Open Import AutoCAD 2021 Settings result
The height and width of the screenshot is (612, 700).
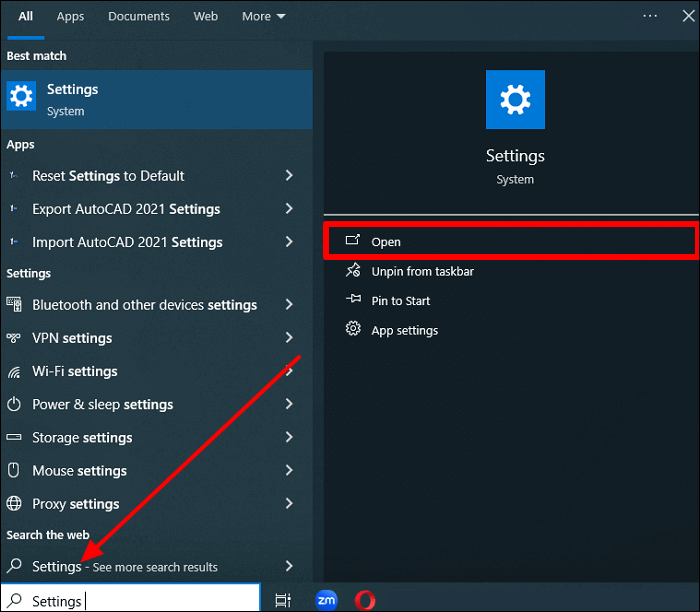(157, 242)
